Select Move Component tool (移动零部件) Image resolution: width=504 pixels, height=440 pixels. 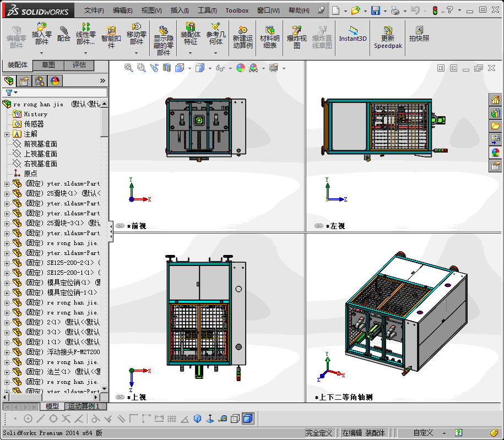click(136, 34)
